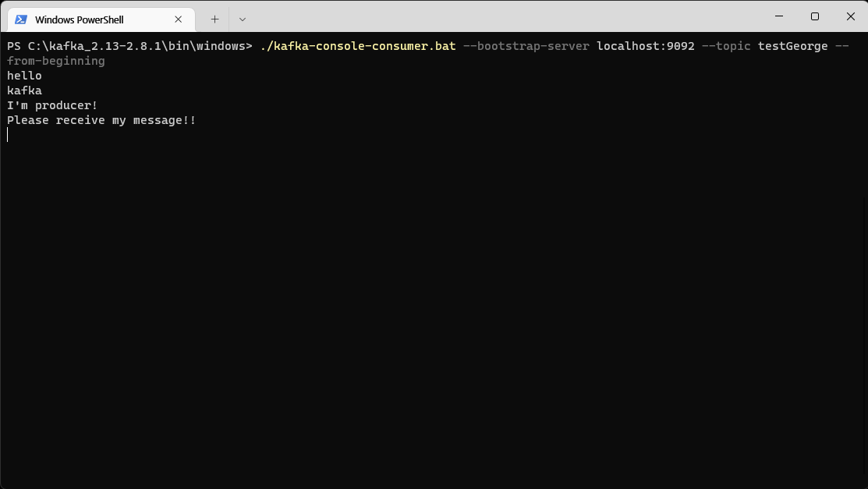
Task: Open a new terminal tab
Action: (x=214, y=19)
